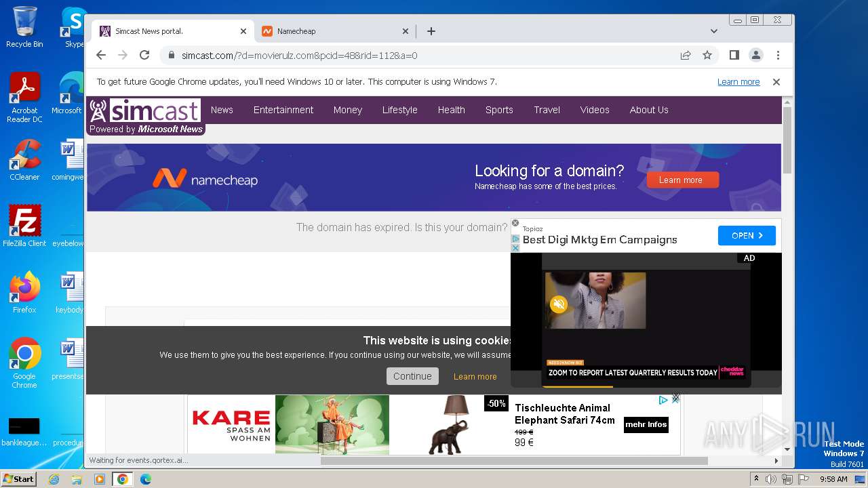Click the OPEN button on Topioz ad
This screenshot has height=488, width=868.
tap(747, 235)
